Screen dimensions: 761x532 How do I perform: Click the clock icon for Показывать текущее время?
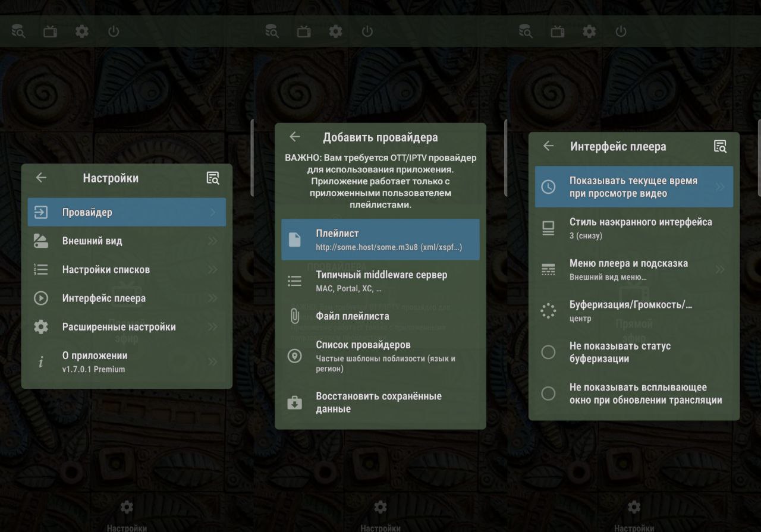point(548,187)
